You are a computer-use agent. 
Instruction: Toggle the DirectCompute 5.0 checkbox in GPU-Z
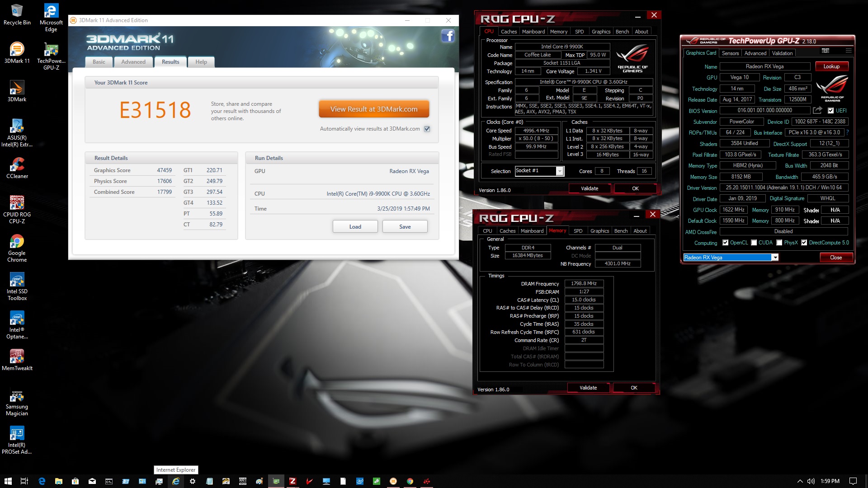804,243
